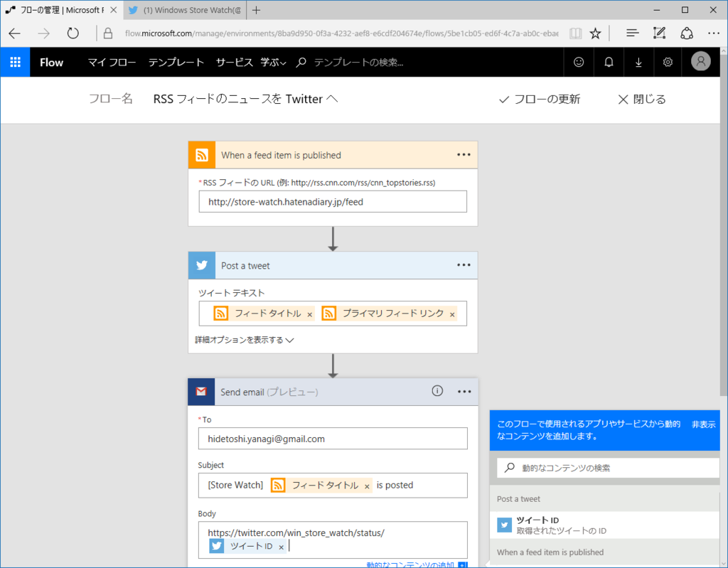Collapse the 'When a feed item is published' header

[333, 155]
